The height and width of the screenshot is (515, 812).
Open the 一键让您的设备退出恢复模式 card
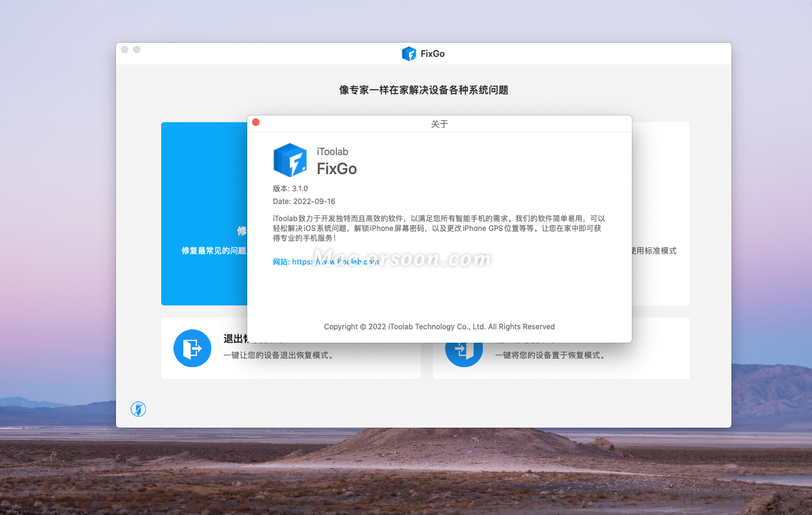point(291,348)
